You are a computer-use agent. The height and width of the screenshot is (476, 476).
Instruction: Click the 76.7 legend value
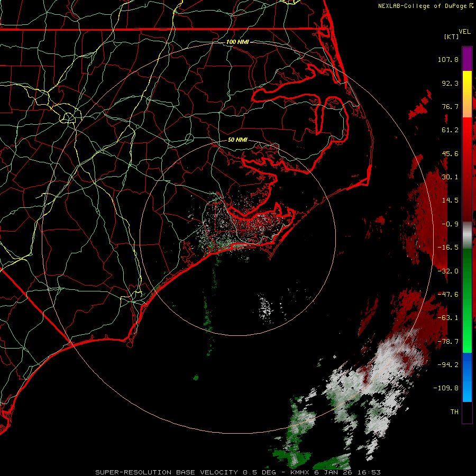coord(450,106)
